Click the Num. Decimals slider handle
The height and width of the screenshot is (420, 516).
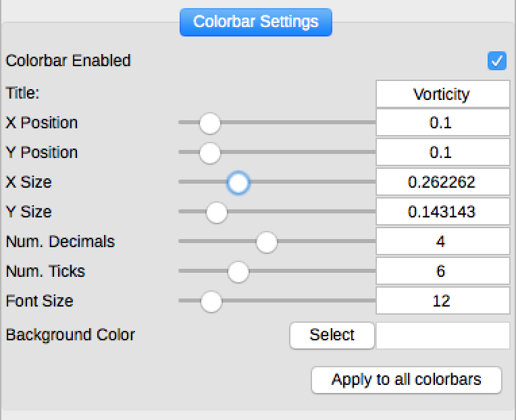267,242
